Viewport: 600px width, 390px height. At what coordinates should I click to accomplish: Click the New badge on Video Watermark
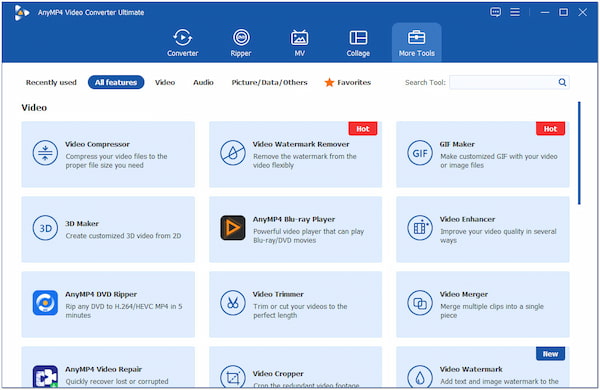[x=550, y=354]
